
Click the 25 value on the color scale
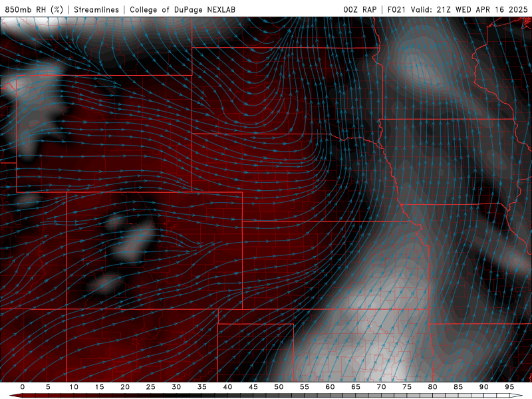tap(151, 387)
